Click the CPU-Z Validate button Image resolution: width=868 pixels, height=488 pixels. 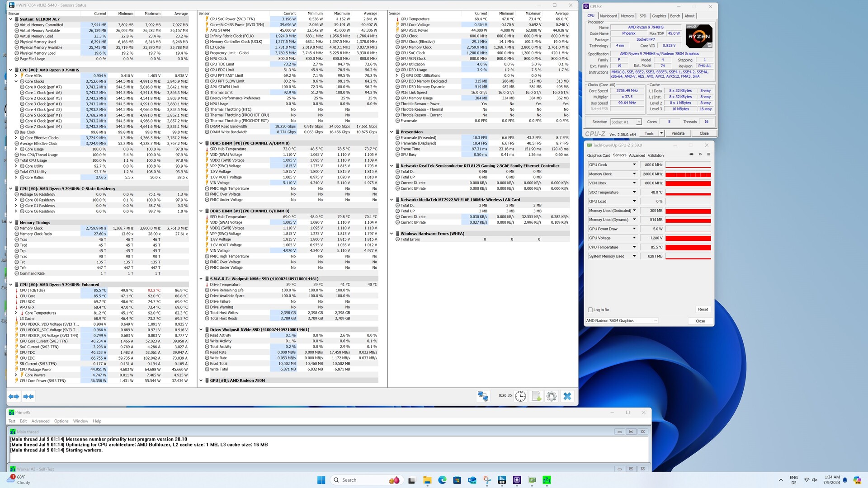click(678, 133)
